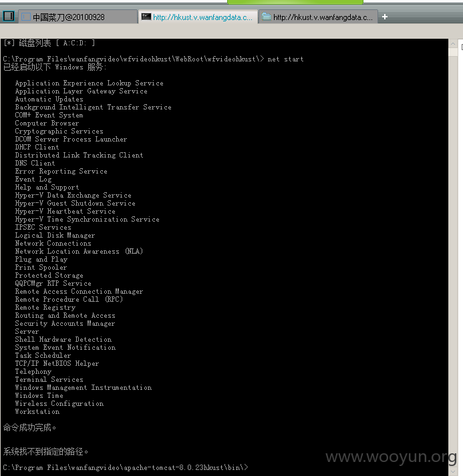Screen dimensions: 463x476
Task: Click 'Automatic Updates' line
Action: click(x=49, y=99)
